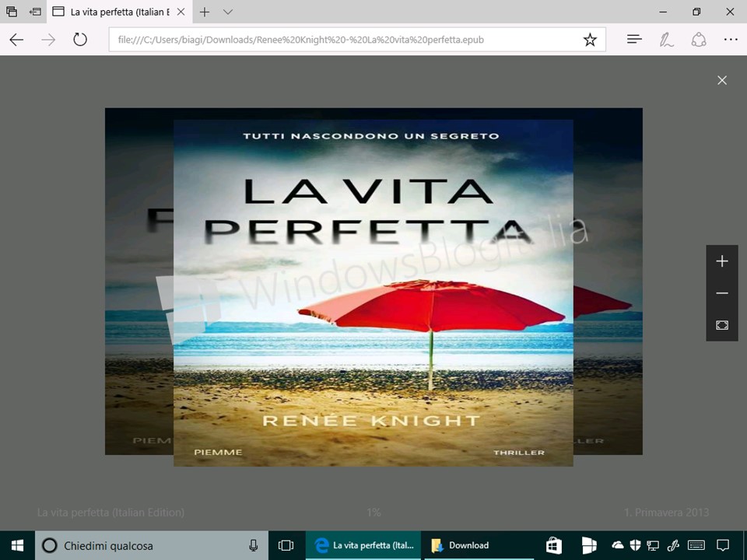Screen dimensions: 747x560
Task: Open the Edge More actions menu
Action: coord(731,40)
